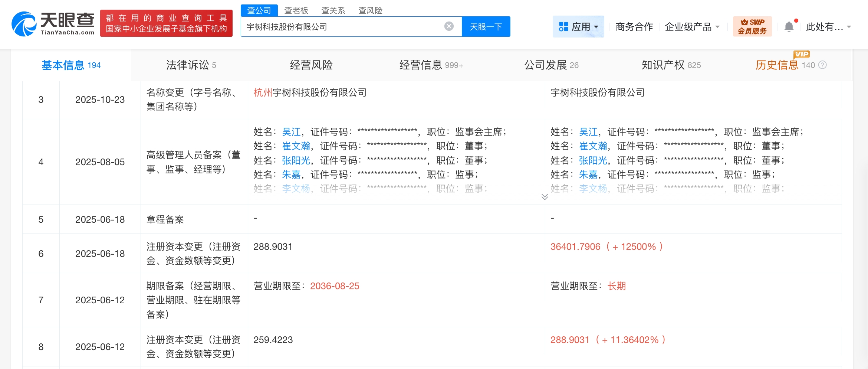The width and height of the screenshot is (868, 369).
Task: Switch to the 知识产权 tab
Action: click(671, 65)
